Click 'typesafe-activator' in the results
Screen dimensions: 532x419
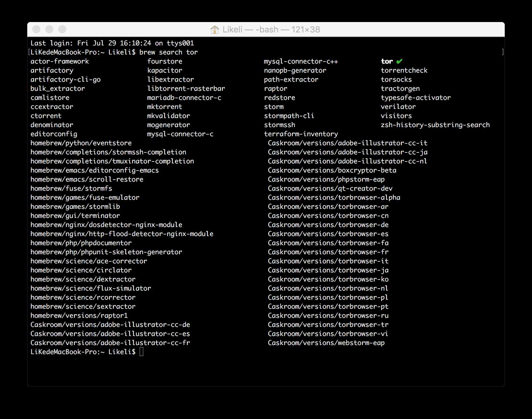[x=416, y=98]
